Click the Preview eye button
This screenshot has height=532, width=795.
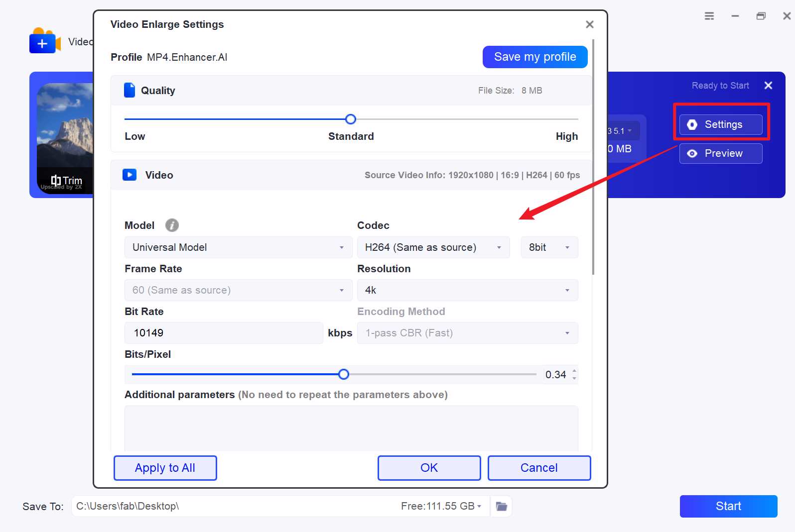click(x=720, y=153)
